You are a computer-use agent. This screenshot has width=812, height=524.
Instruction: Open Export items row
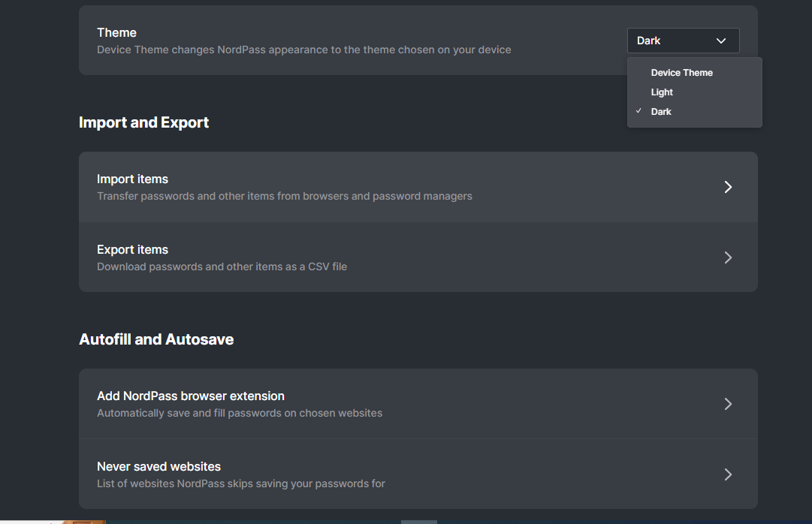418,257
